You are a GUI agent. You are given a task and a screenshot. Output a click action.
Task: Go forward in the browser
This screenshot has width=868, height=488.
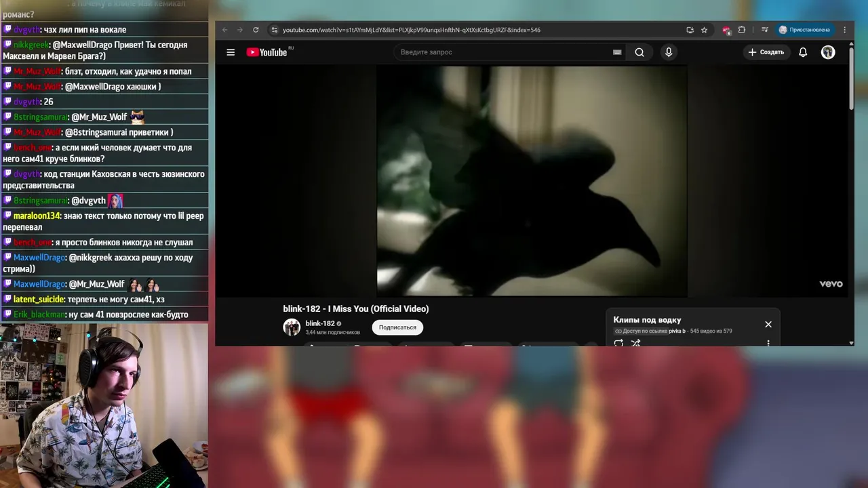pyautogui.click(x=240, y=30)
